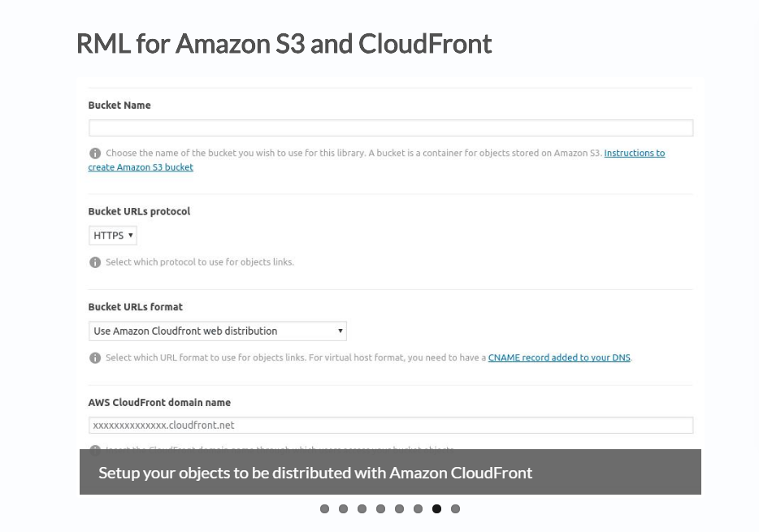Advance to the last slideshow dot

coord(455,509)
